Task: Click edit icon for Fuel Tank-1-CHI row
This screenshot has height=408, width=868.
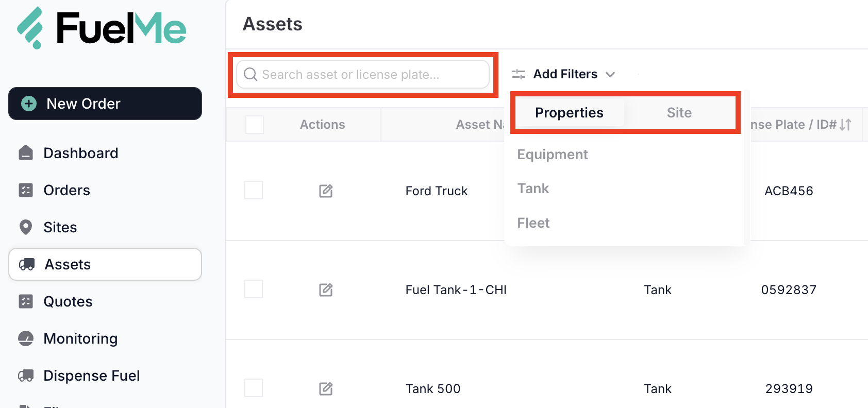Action: tap(326, 290)
